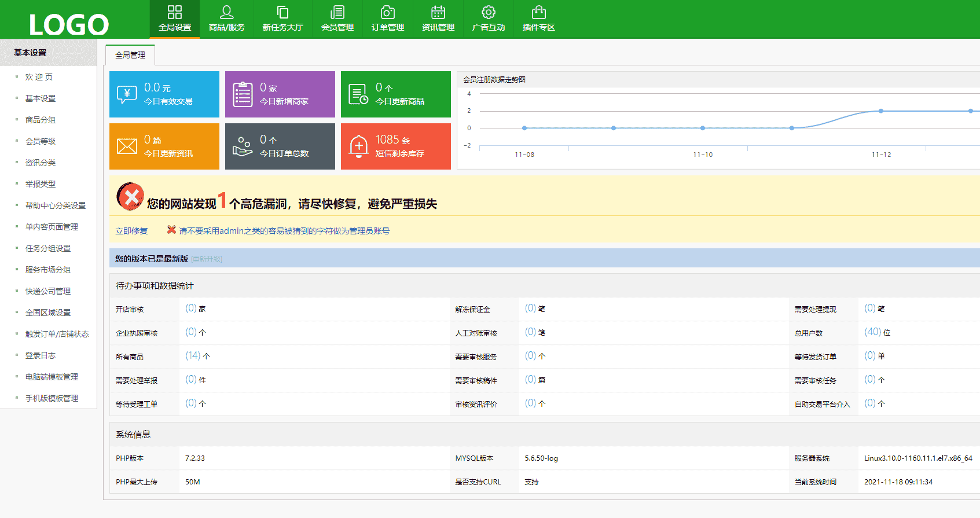The width and height of the screenshot is (980, 518).
Task: Select the 全局管理 tab
Action: [130, 55]
